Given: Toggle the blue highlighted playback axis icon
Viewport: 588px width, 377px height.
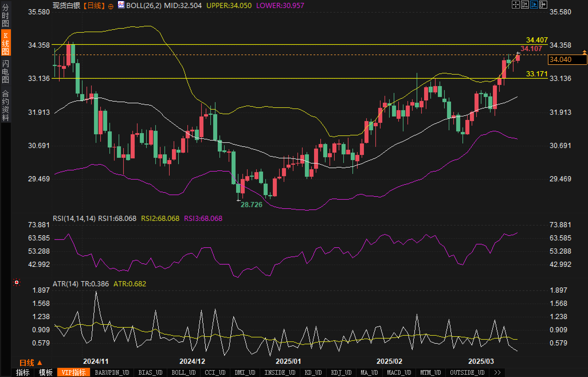Looking at the screenshot, I should pos(534,5).
